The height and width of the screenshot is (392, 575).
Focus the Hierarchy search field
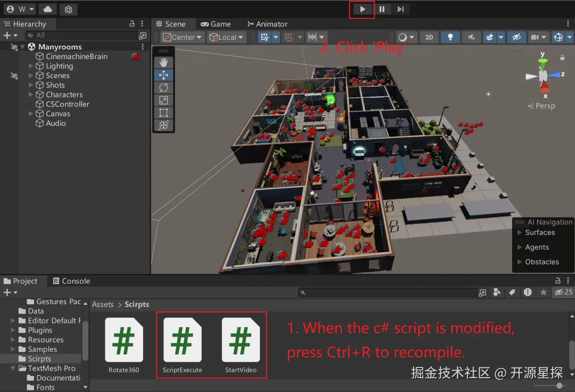pyautogui.click(x=81, y=36)
